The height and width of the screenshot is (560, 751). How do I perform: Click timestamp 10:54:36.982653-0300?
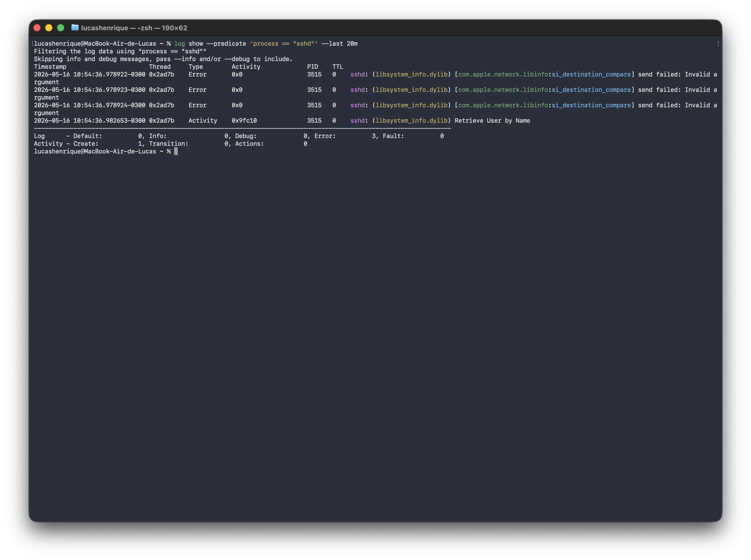109,121
